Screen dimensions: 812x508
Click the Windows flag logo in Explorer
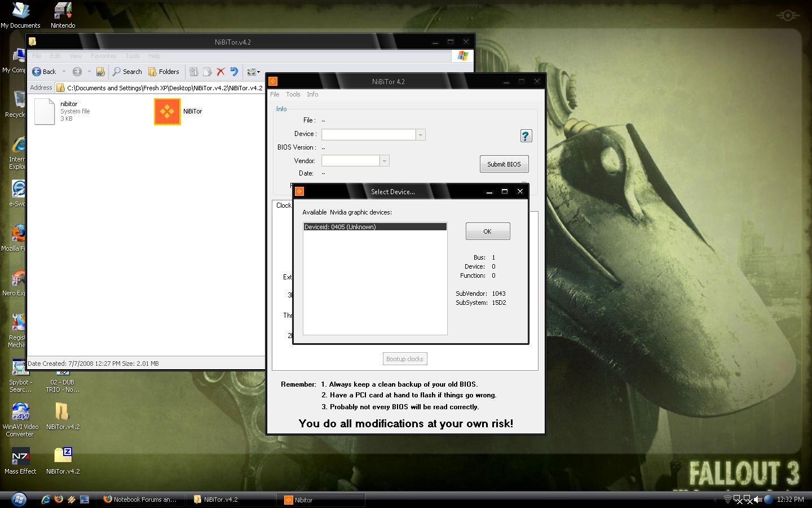[462, 56]
